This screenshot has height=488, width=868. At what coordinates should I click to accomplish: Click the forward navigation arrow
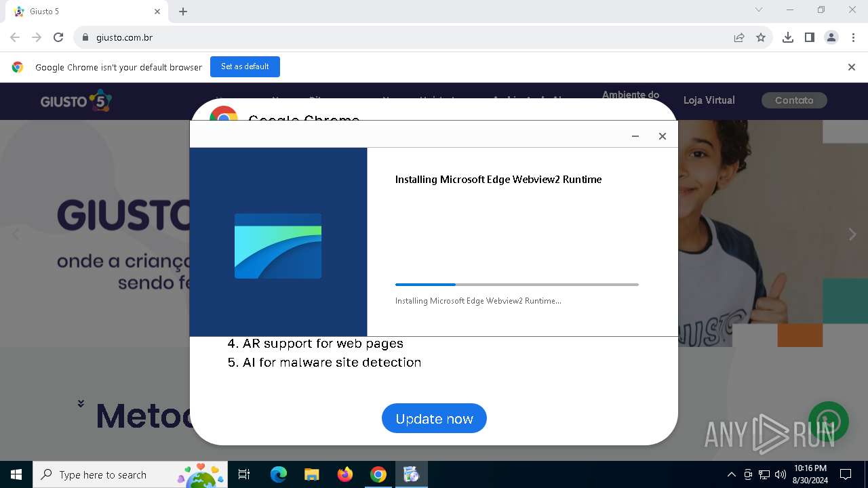(37, 37)
